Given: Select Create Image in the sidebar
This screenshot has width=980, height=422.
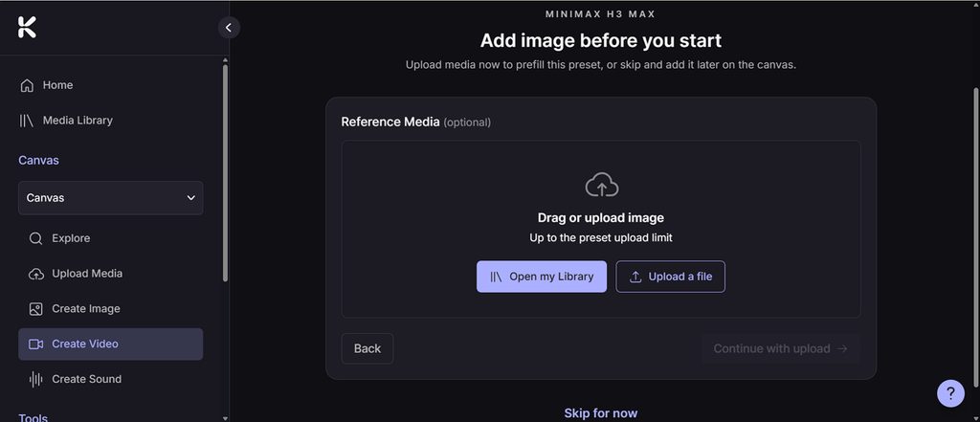Looking at the screenshot, I should (111, 309).
